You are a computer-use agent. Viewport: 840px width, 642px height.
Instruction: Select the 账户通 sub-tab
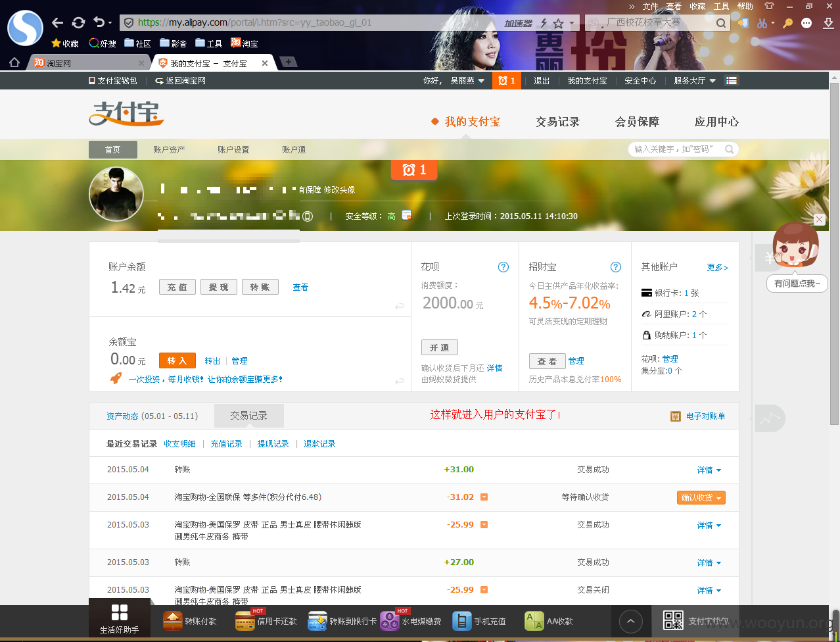(294, 149)
